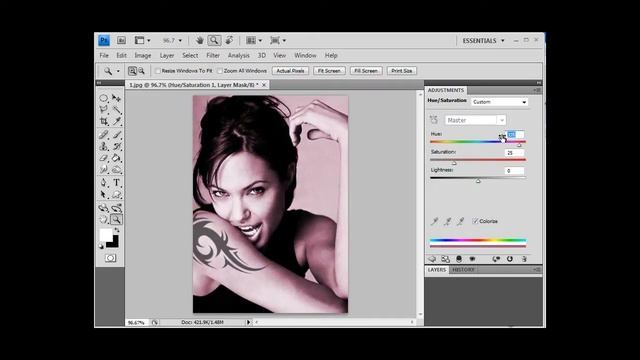Select the Eyedropper tool in toolbox
Image resolution: width=640 pixels, height=360 pixels.
pyautogui.click(x=116, y=121)
